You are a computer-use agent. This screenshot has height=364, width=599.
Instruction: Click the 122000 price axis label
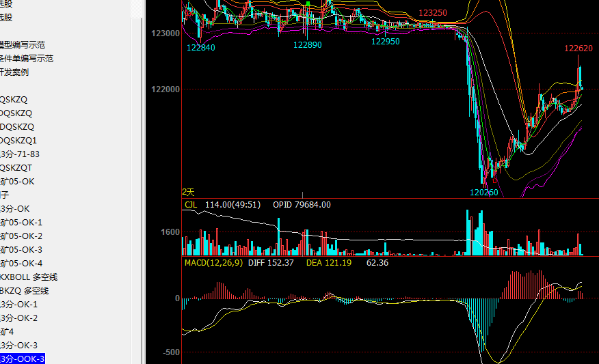click(x=166, y=89)
